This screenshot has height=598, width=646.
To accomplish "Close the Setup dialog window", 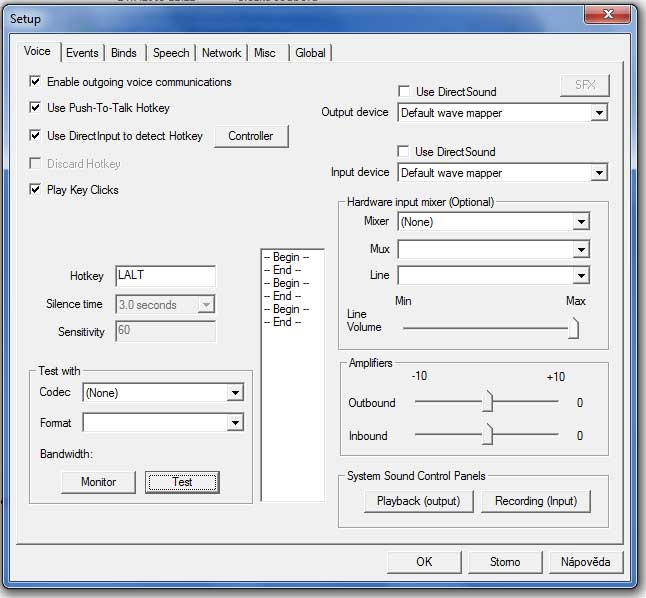I will point(605,15).
